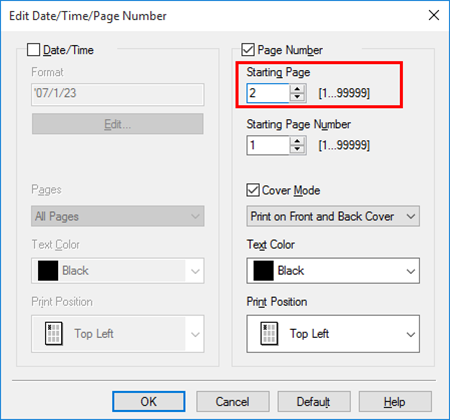Open the Cover Mode dropdown list

point(333,216)
